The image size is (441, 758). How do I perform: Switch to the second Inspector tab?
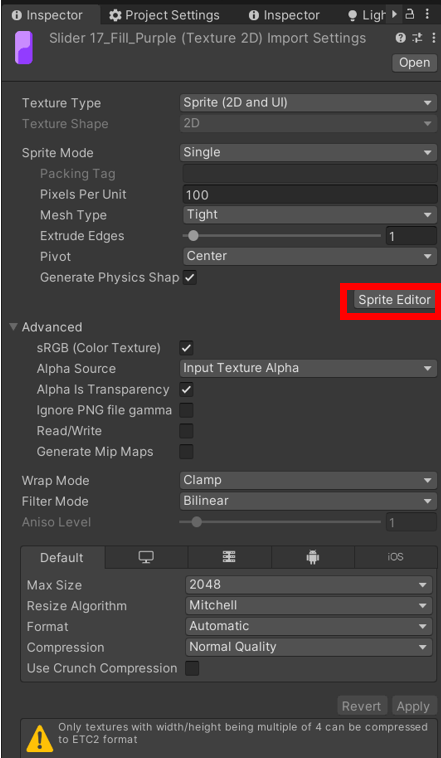click(284, 15)
